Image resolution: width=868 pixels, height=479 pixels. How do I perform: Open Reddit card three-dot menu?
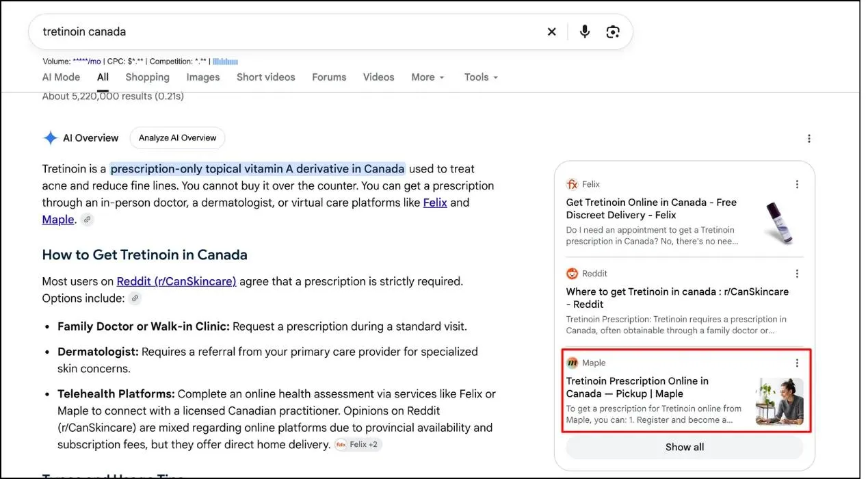pyautogui.click(x=797, y=274)
